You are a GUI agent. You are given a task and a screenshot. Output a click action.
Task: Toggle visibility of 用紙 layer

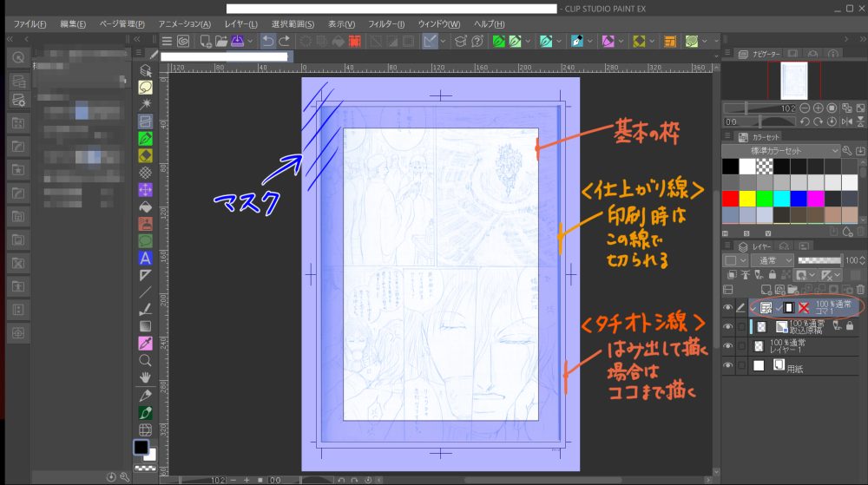(x=728, y=365)
